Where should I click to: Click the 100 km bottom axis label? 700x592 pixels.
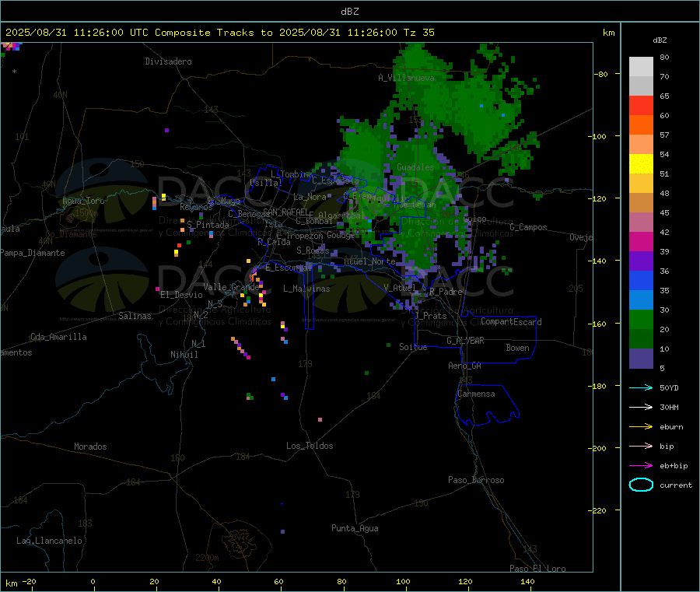(x=403, y=581)
